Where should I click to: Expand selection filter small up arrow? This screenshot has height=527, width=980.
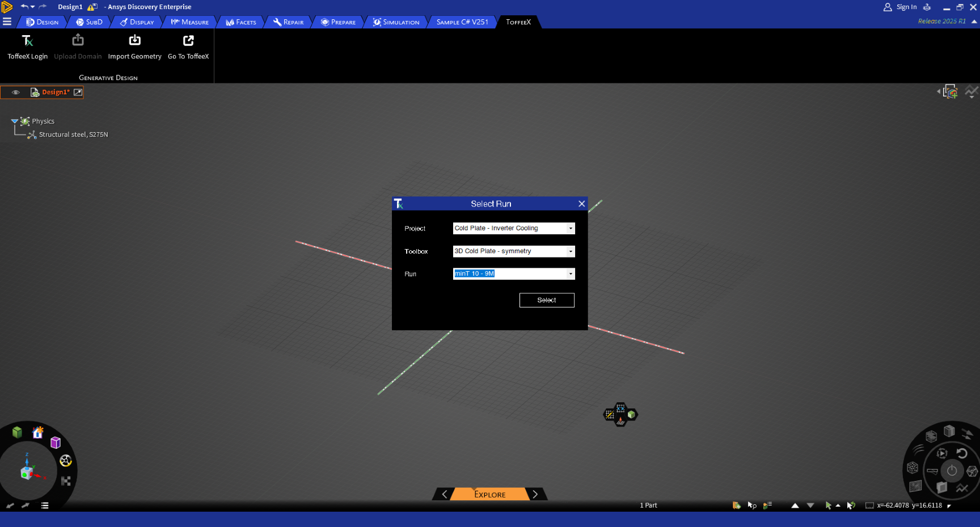pos(838,505)
